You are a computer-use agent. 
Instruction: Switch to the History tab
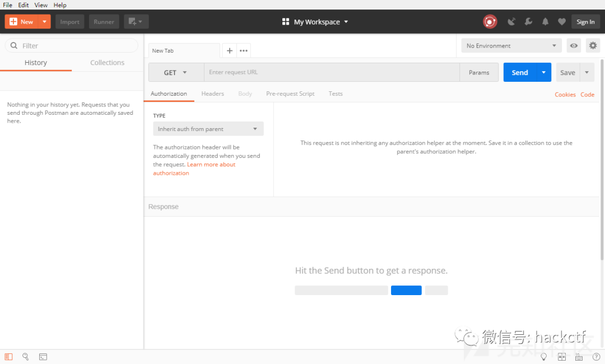click(35, 63)
